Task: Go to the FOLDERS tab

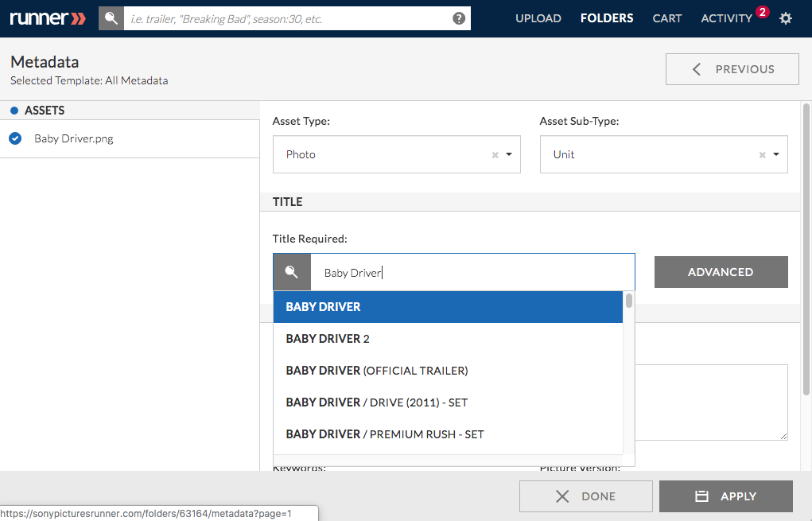Action: (x=607, y=18)
